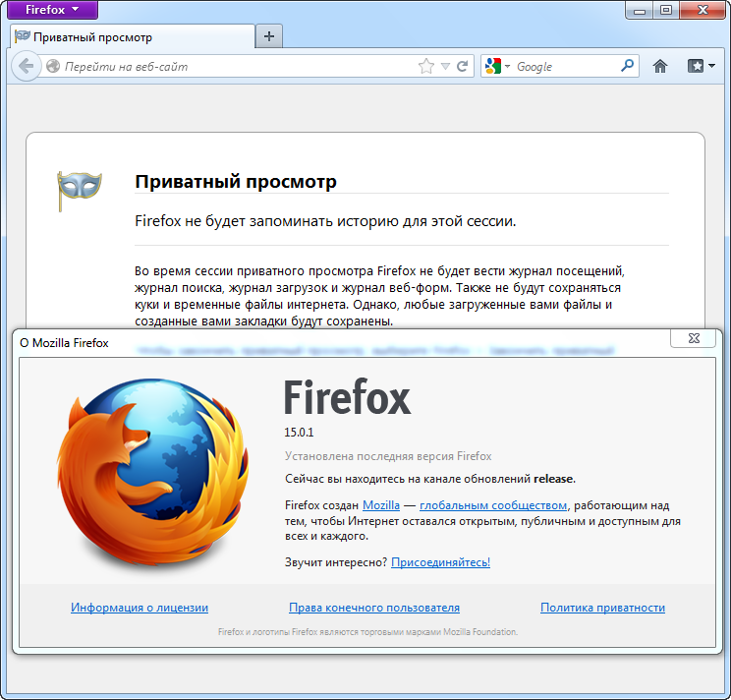
Task: Minimize the Firefox browser window
Action: 640,10
